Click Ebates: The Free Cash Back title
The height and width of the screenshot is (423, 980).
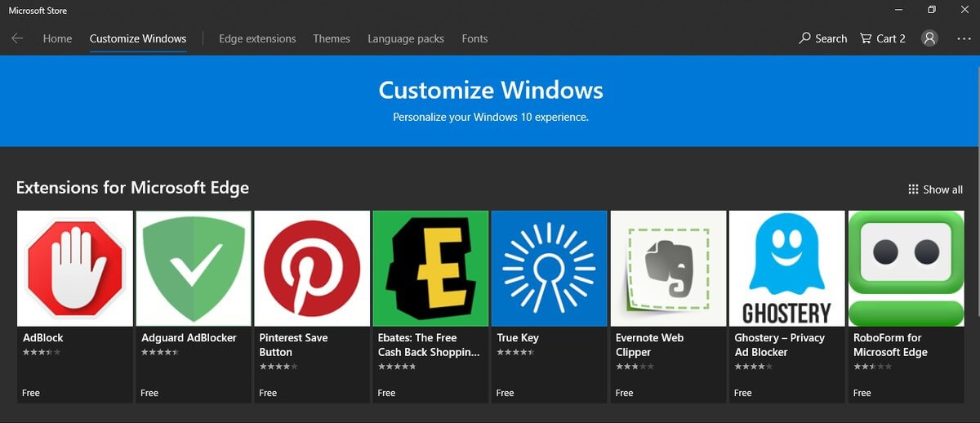coord(429,345)
